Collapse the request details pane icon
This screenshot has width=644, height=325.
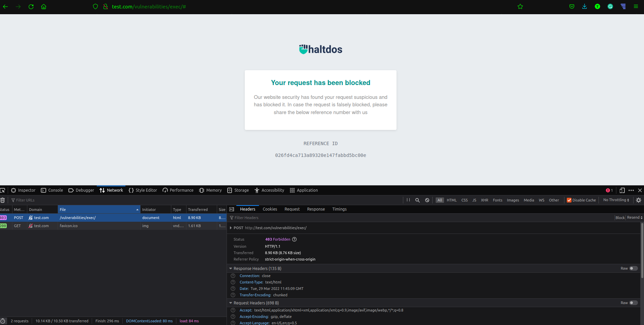(232, 209)
